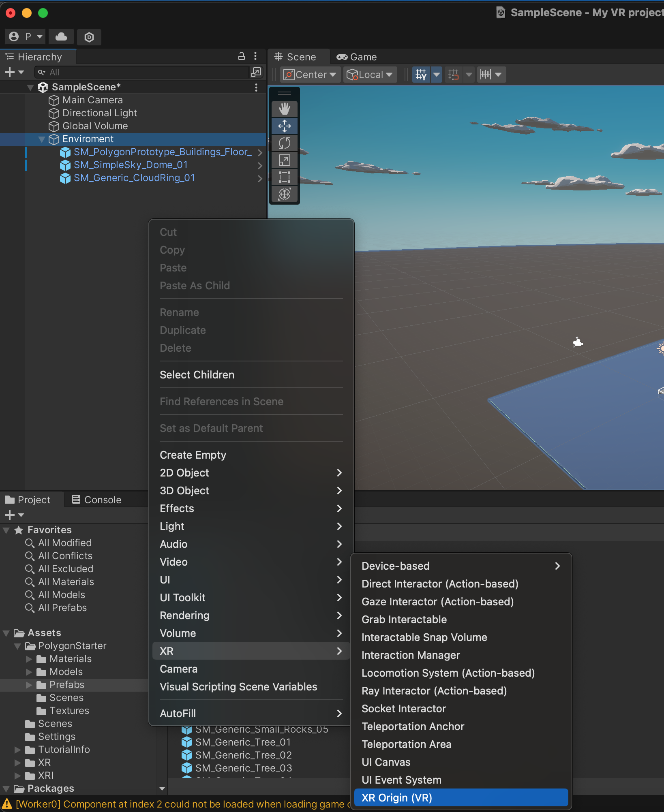Choose XR Origin (VR) from submenu

[x=461, y=797]
